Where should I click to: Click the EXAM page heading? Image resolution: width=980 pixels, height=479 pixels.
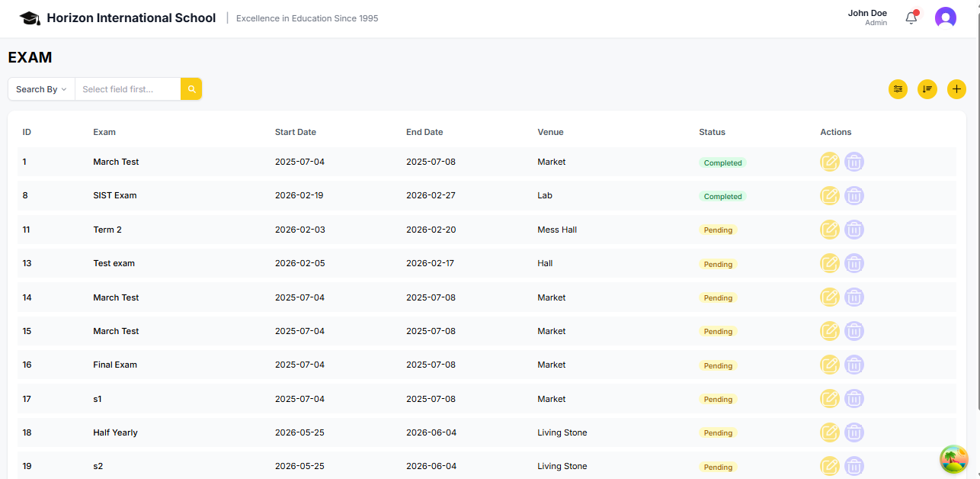[x=30, y=57]
